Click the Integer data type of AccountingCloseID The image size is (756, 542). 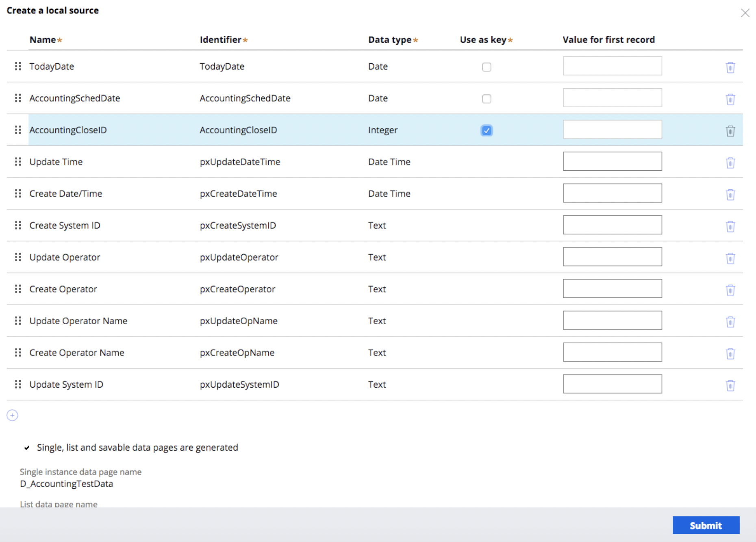383,130
